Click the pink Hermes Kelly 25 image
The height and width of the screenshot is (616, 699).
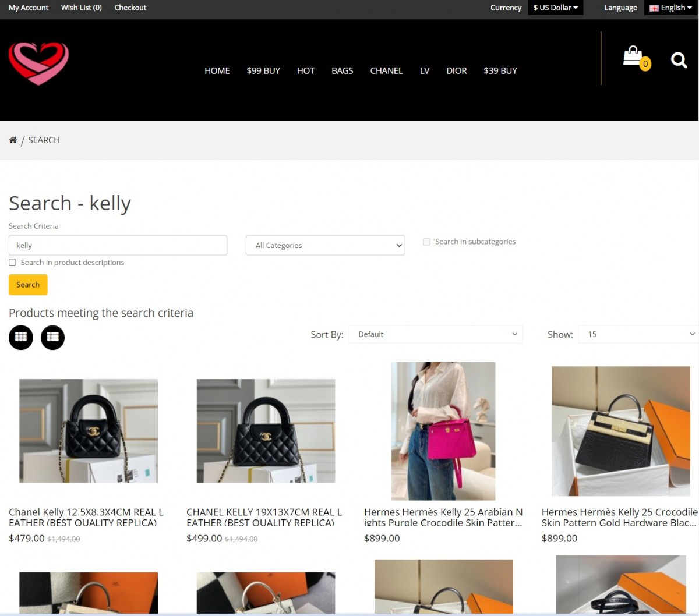pyautogui.click(x=443, y=431)
